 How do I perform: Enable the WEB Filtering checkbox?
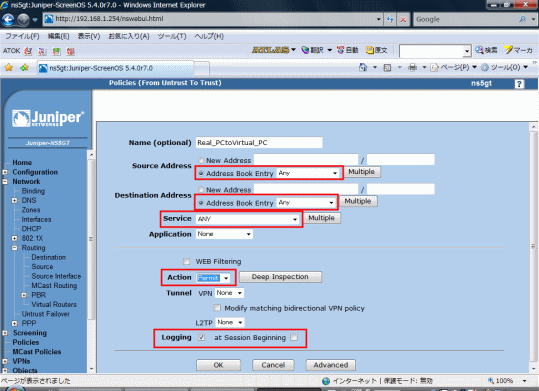coord(187,262)
